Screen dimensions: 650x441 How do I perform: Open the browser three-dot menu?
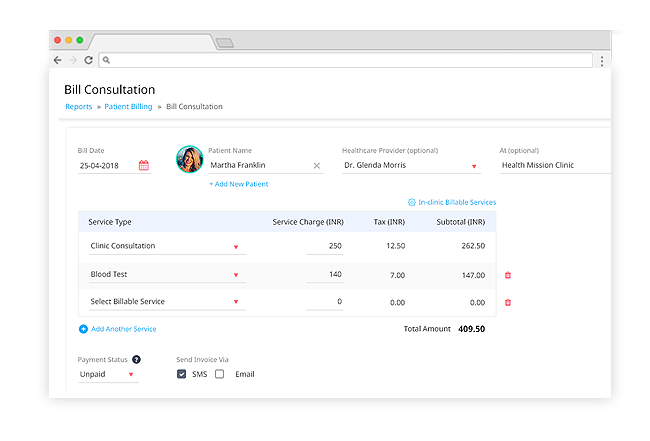pos(601,60)
